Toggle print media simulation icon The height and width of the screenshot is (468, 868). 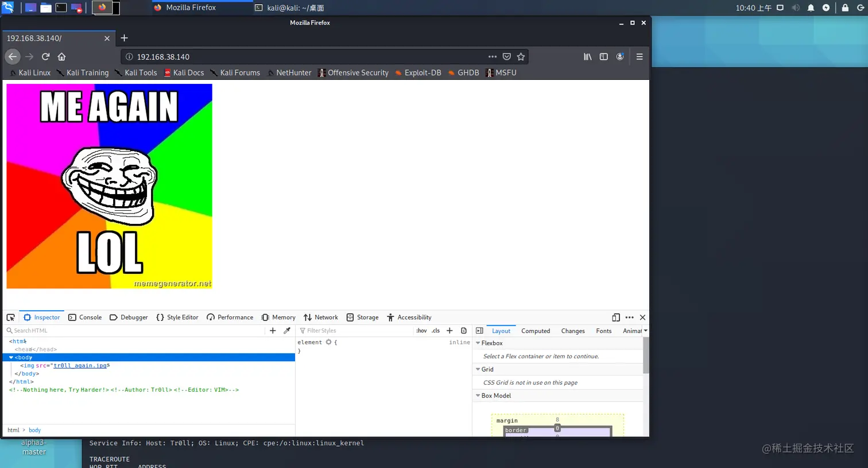[464, 330]
